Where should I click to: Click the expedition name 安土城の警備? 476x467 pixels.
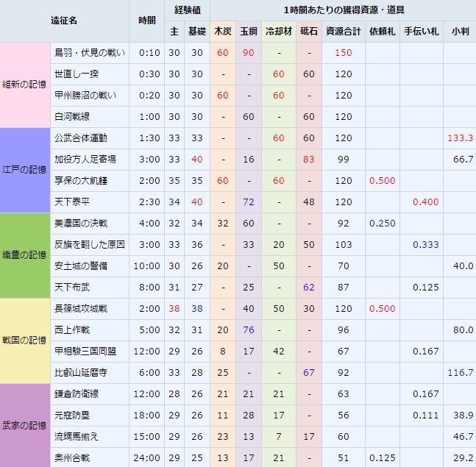pos(81,265)
